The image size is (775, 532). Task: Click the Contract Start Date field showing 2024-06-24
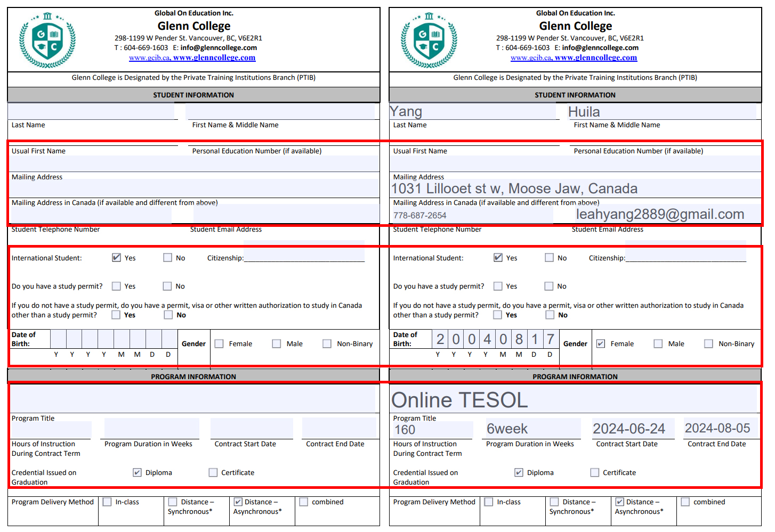633,429
